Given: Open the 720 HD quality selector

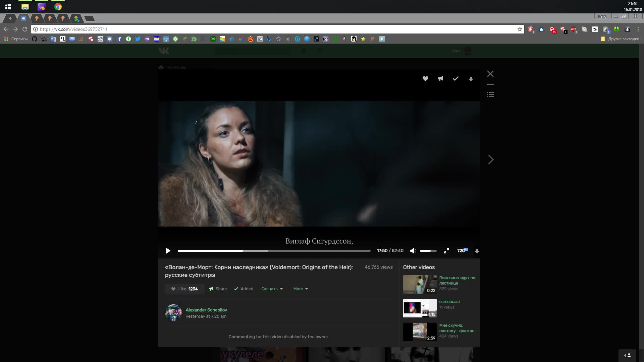Looking at the screenshot, I should 462,250.
